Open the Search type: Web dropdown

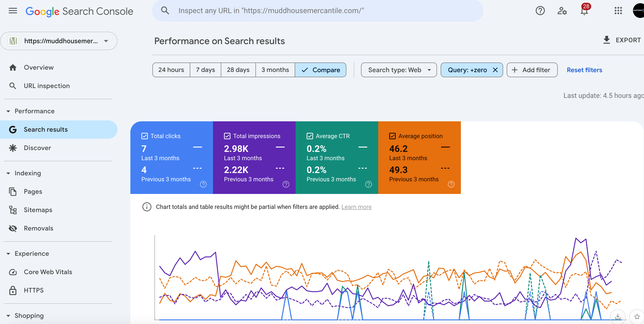coord(399,70)
